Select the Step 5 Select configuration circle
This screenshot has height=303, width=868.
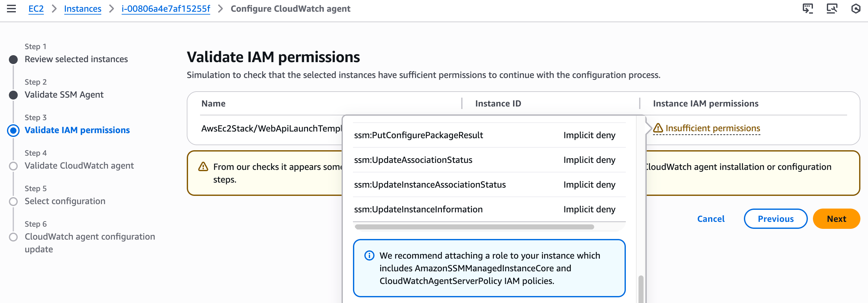click(14, 202)
